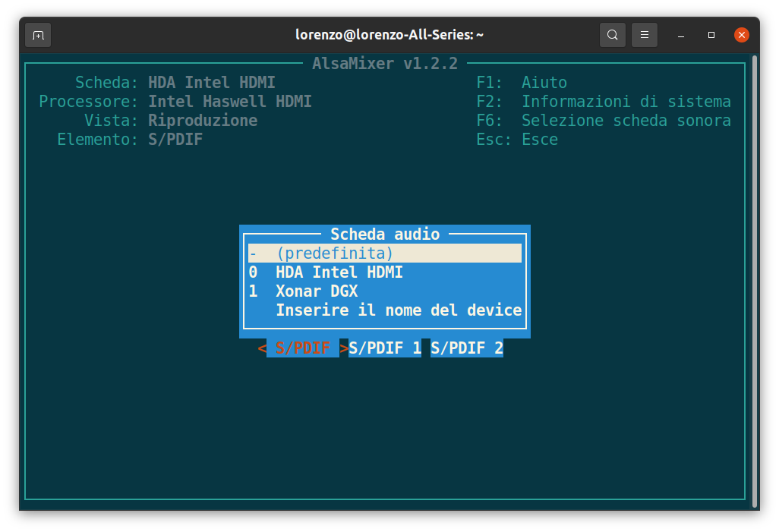The width and height of the screenshot is (779, 532).
Task: Click the AlsaMixer v1.2.2 title
Action: pyautogui.click(x=385, y=64)
